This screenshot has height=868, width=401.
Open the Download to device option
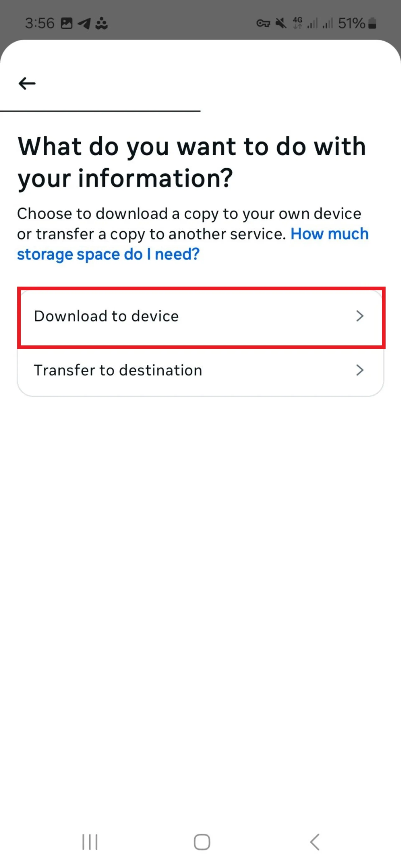(201, 316)
